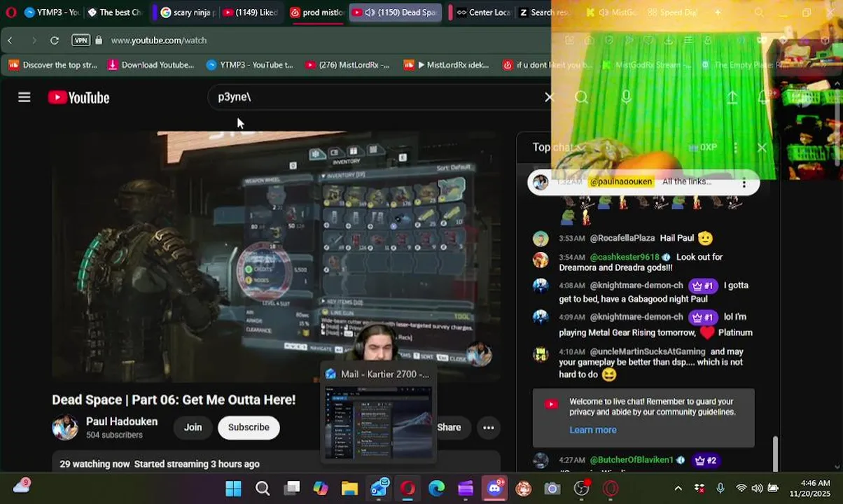
Task: Click pinned @paulhadouken 'All the links...' message
Action: point(643,182)
